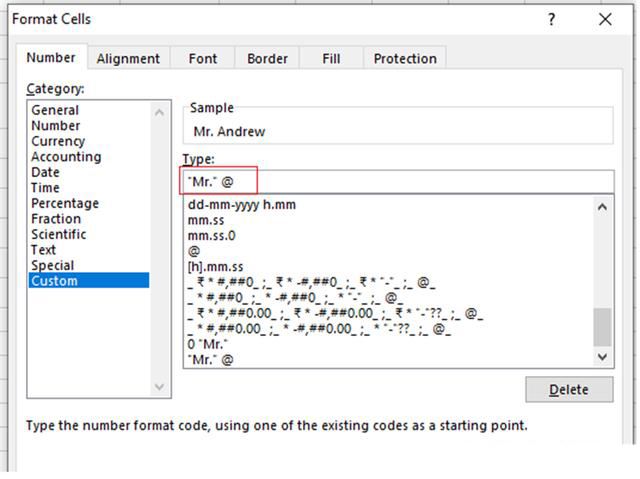640x479 pixels.
Task: Open the Help question mark icon
Action: click(551, 19)
